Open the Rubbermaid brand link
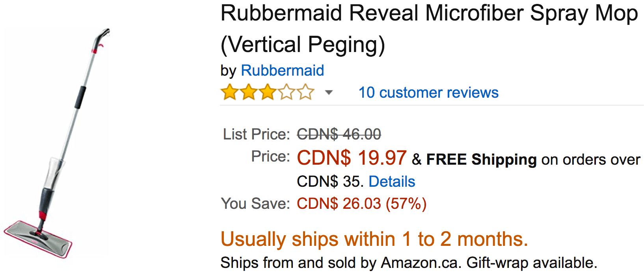The height and width of the screenshot is (275, 644). (282, 71)
